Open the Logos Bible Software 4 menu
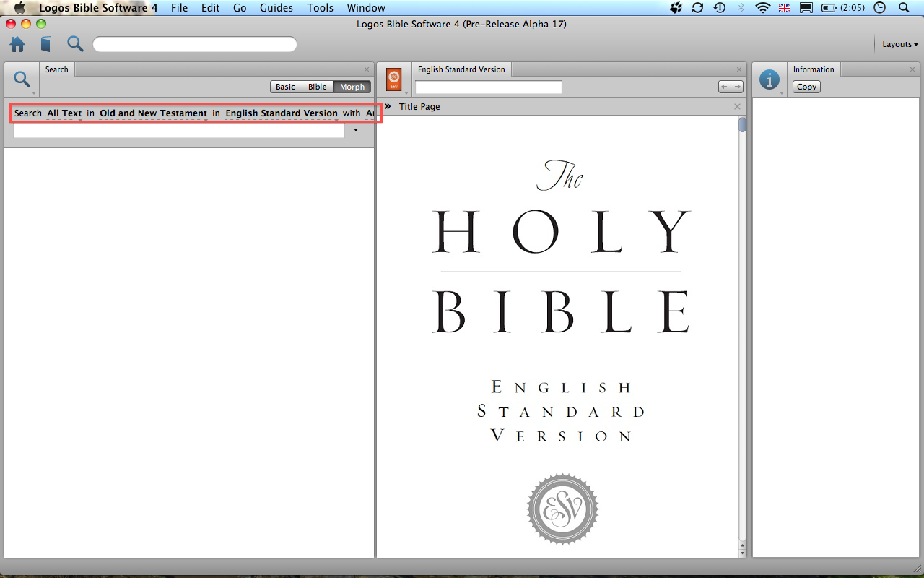The height and width of the screenshot is (578, 924). (x=98, y=8)
